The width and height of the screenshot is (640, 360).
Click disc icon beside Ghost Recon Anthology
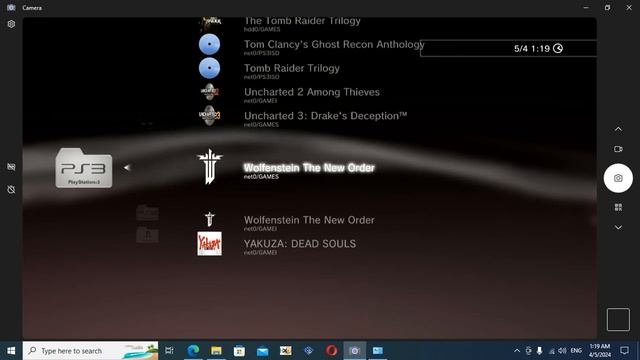point(209,44)
